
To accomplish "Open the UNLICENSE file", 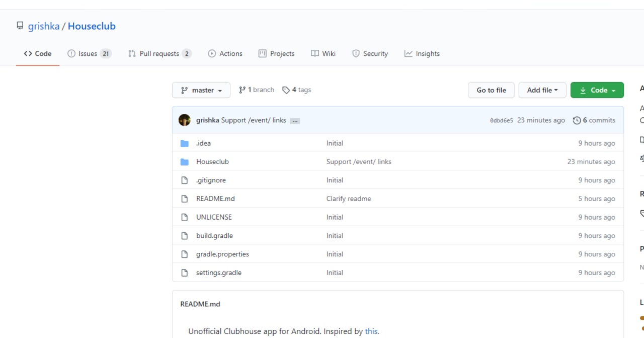I will [214, 217].
